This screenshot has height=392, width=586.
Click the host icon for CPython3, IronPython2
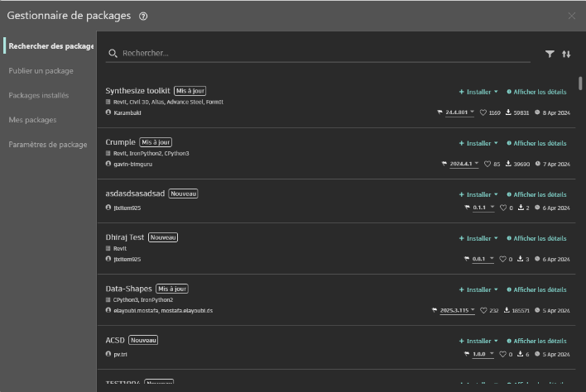pos(108,299)
